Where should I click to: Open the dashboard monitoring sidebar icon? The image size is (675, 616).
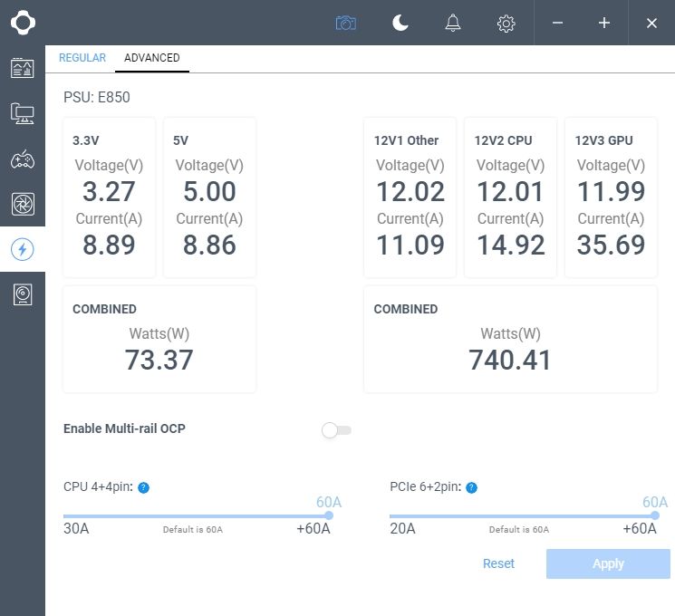click(23, 68)
